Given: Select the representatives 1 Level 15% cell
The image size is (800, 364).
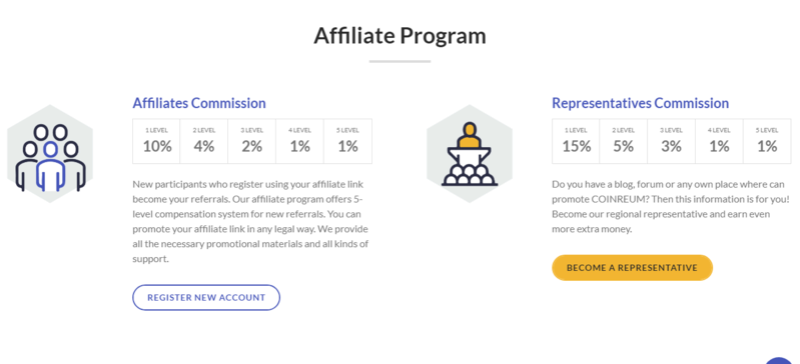Looking at the screenshot, I should coord(576,141).
